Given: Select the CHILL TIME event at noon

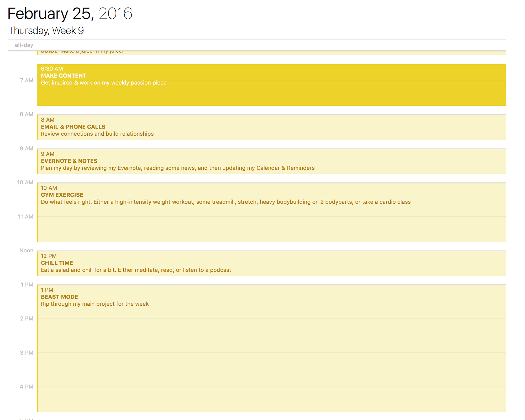Looking at the screenshot, I should coord(271,263).
